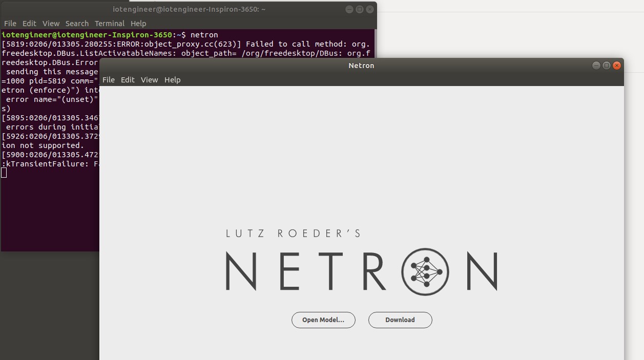
Task: Open the terminal's View menu
Action: [x=51, y=23]
